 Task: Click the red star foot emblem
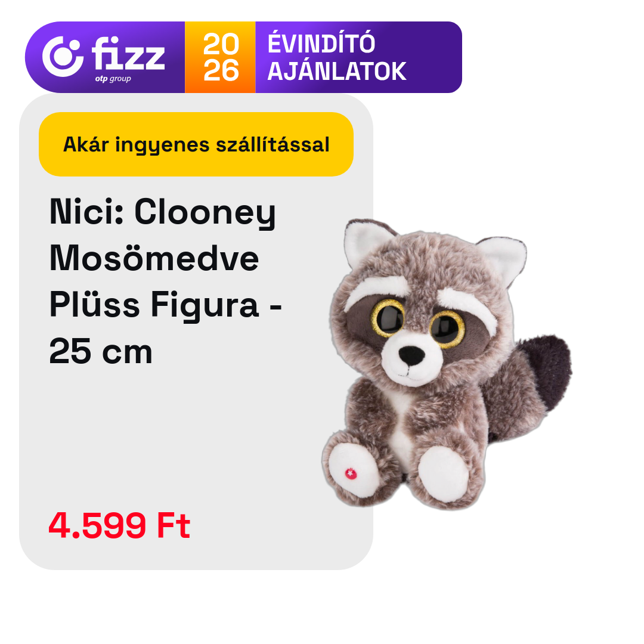click(x=351, y=473)
